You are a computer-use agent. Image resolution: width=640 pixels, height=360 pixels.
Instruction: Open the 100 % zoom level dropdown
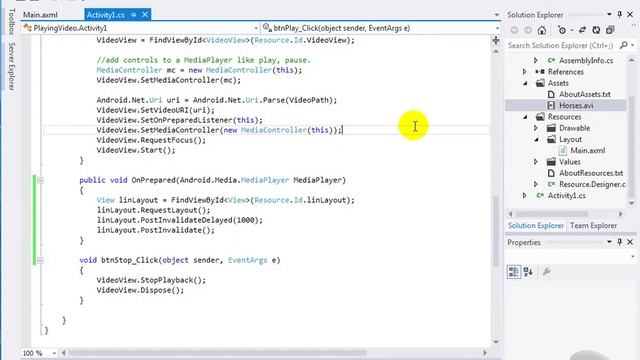(x=54, y=353)
